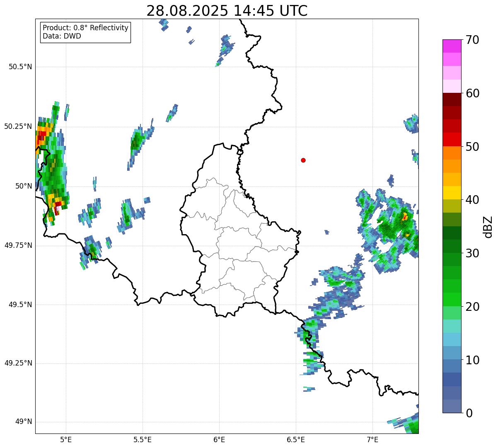Click the 7°E longitude label
This screenshot has width=498, height=448.
(x=372, y=439)
